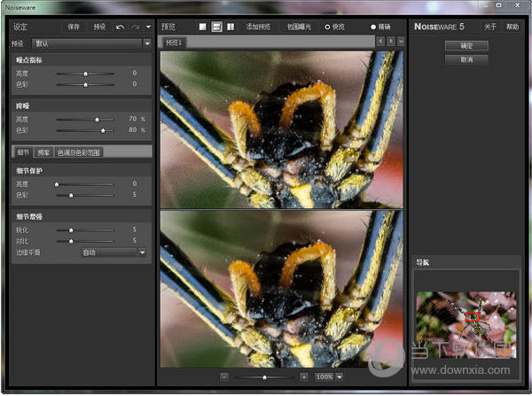The width and height of the screenshot is (532, 396).
Task: Click the 保存 (save) button
Action: tap(74, 27)
